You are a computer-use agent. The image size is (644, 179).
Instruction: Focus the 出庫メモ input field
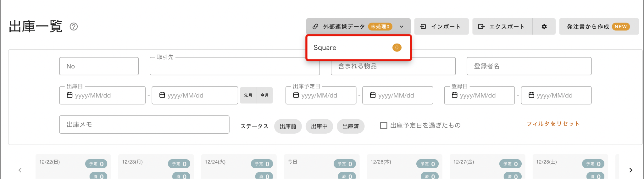pos(144,125)
